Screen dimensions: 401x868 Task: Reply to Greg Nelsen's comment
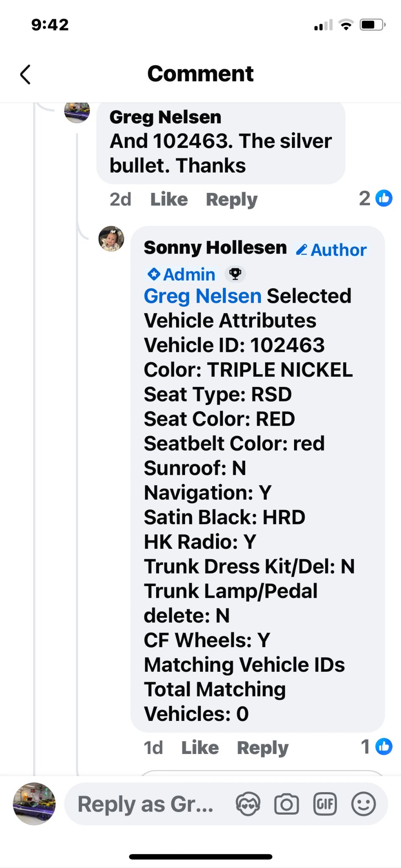pyautogui.click(x=232, y=199)
